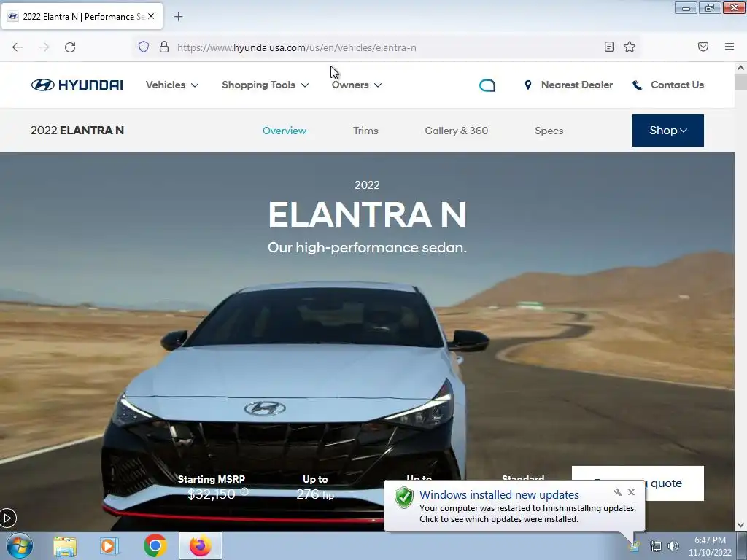The height and width of the screenshot is (560, 747).
Task: Click the taskbar clock showing 6:47 PM
Action: (710, 546)
